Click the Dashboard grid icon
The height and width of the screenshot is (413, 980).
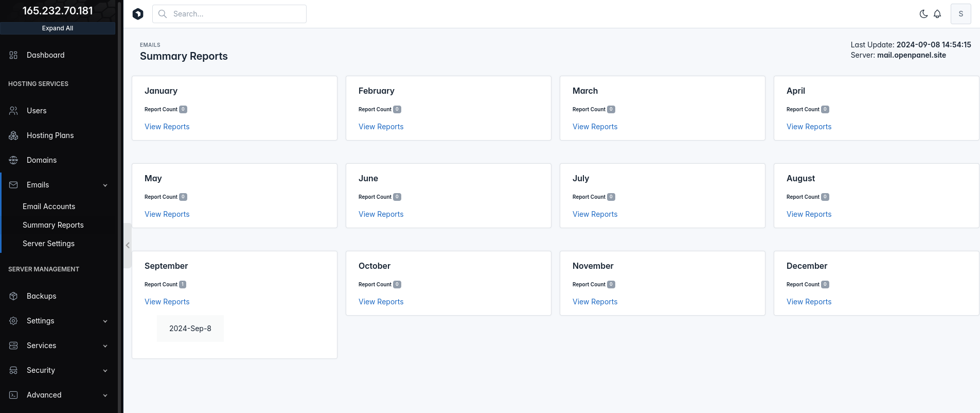coord(13,55)
